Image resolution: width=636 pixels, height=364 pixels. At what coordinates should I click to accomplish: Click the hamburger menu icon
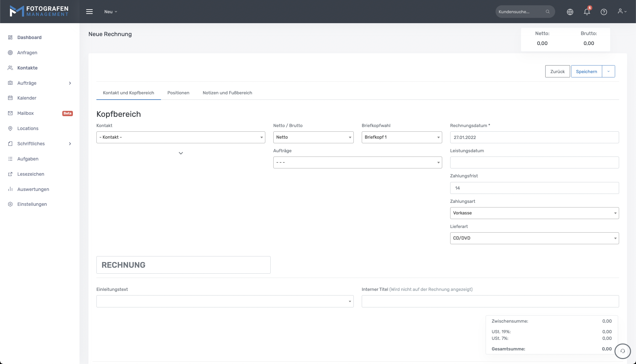coord(89,12)
